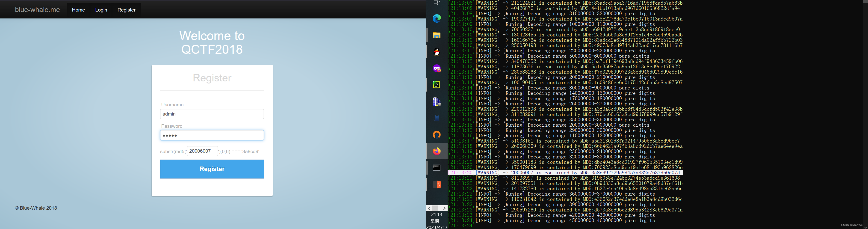Click the scroll-down arrow in terminal corner
Image resolution: width=868 pixels, height=229 pixels.
[866, 227]
